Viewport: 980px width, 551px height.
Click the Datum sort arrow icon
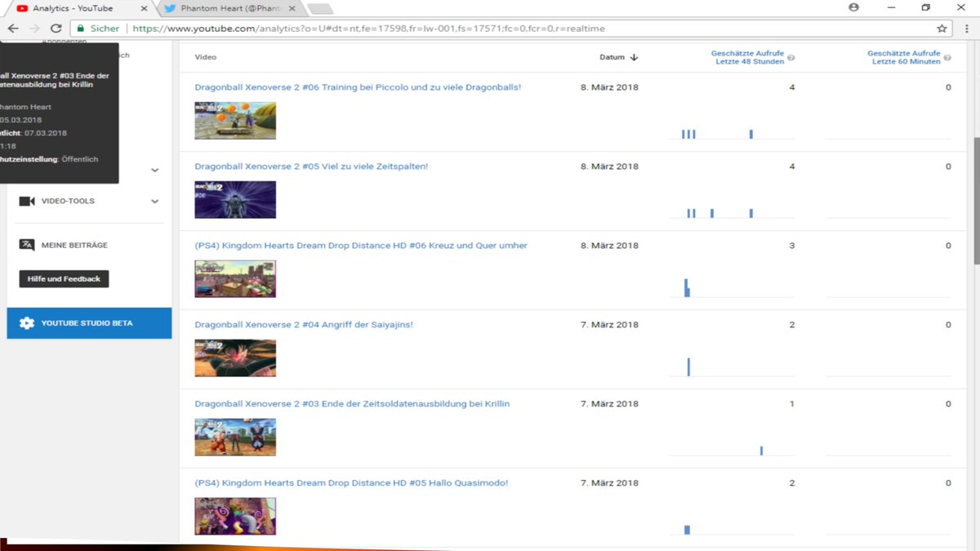tap(634, 57)
